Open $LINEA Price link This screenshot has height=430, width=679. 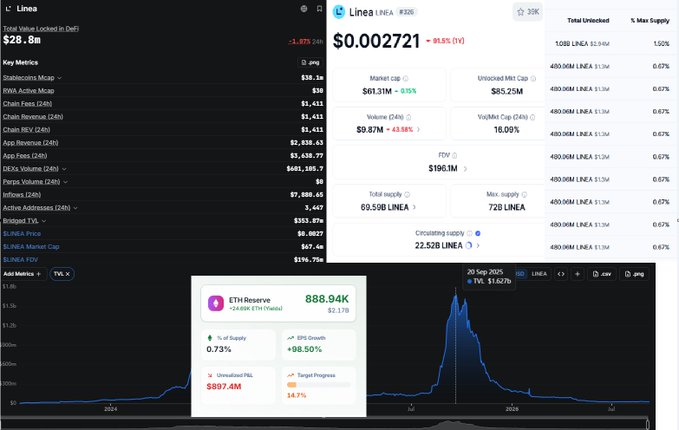coord(22,233)
